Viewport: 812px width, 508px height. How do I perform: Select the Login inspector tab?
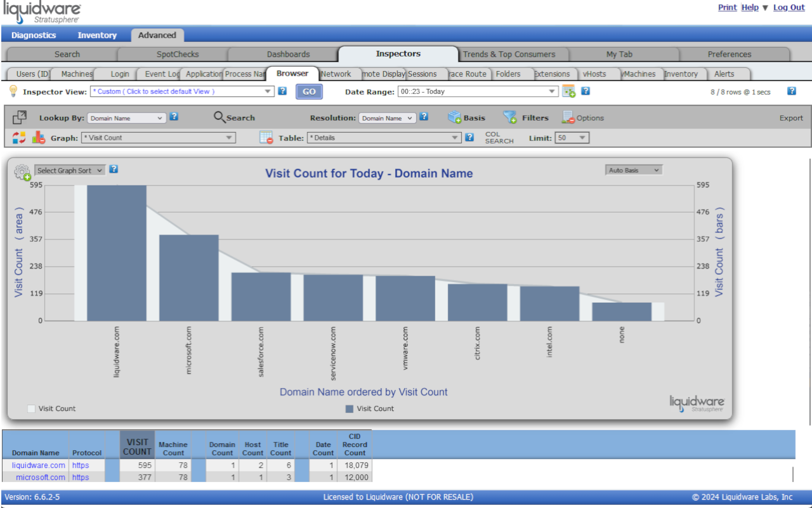point(120,74)
